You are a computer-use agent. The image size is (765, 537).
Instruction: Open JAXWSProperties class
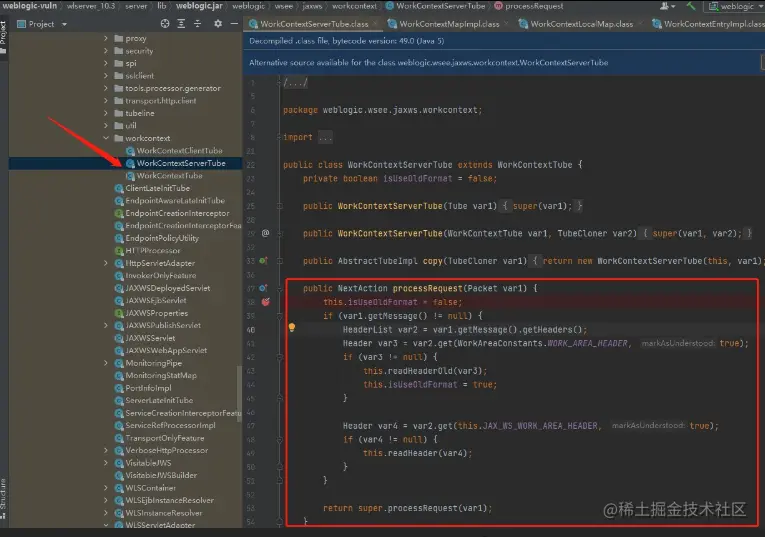tap(157, 313)
